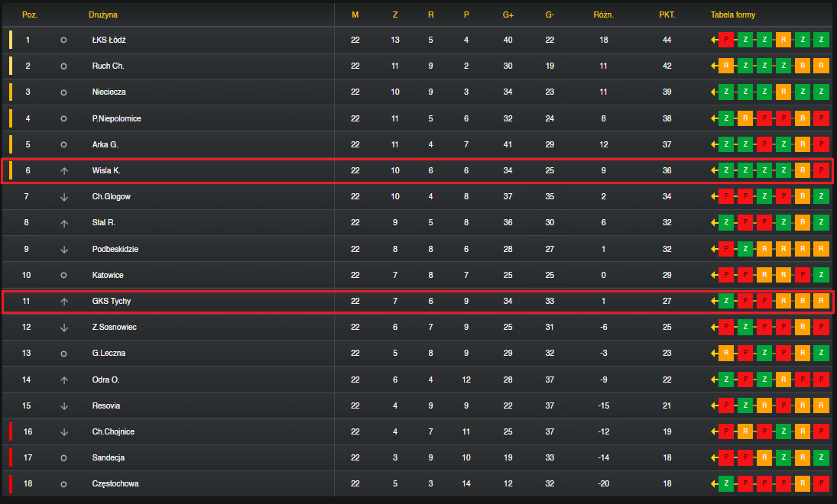Viewport: 837px width, 504px height.
Task: Click the circle icon next to Sandecja
Action: 63,457
